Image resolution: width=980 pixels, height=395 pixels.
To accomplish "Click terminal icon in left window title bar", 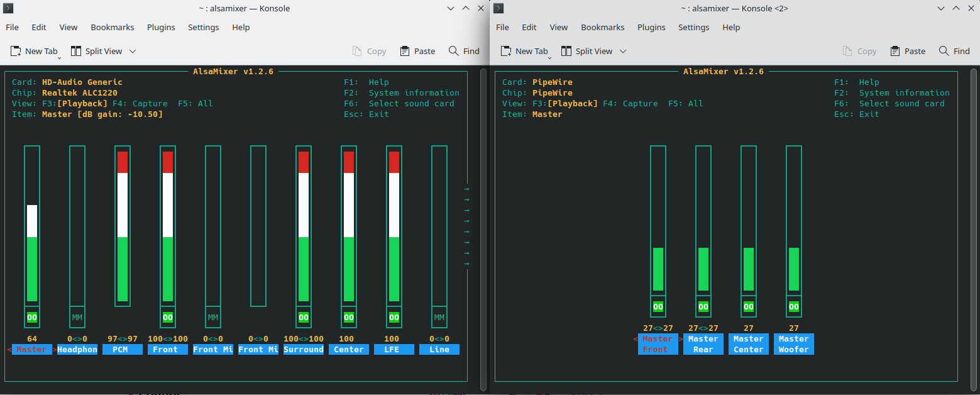I will pos(8,8).
